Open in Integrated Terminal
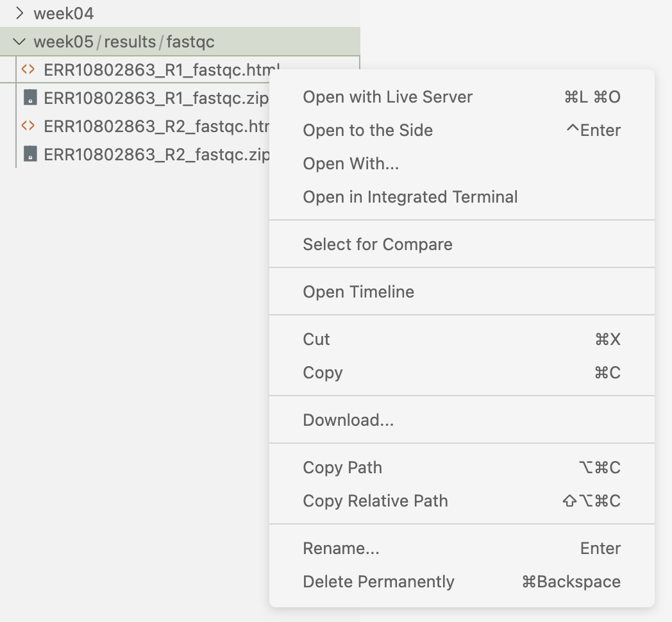The height and width of the screenshot is (622, 672). [410, 197]
